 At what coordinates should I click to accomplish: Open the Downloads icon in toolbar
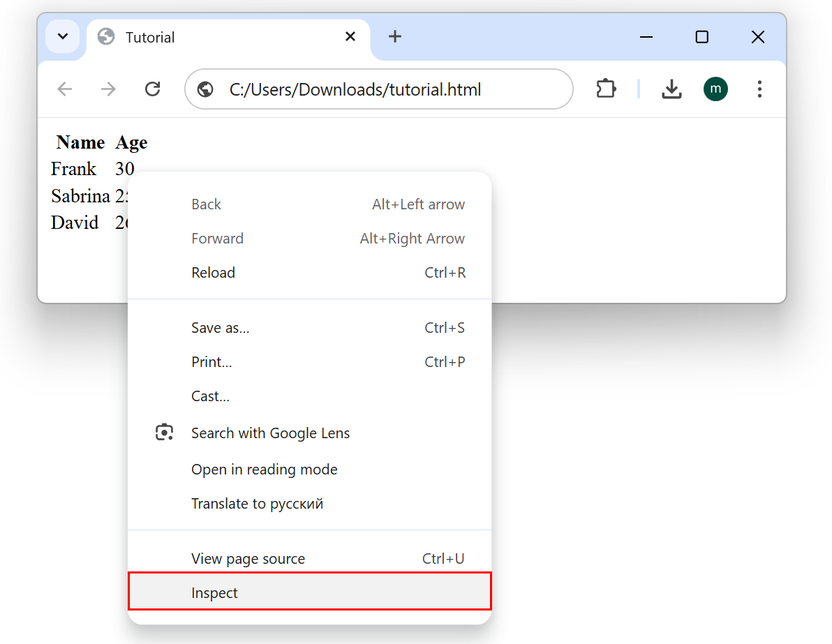pos(671,89)
